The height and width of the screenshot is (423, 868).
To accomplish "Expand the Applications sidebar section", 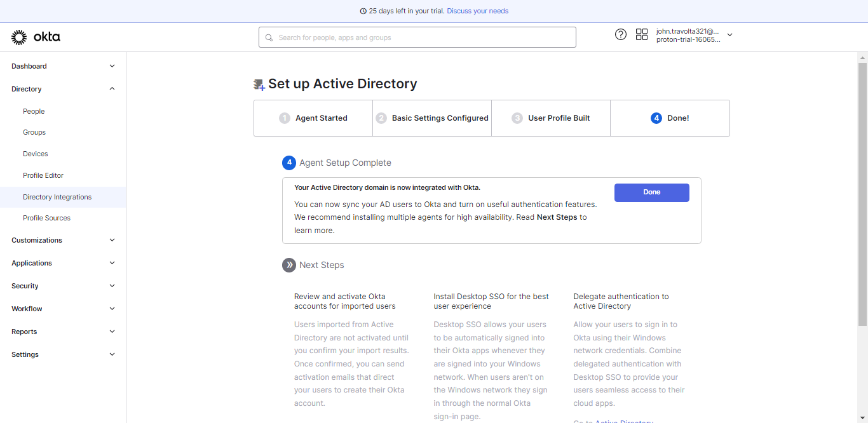I will coord(112,263).
